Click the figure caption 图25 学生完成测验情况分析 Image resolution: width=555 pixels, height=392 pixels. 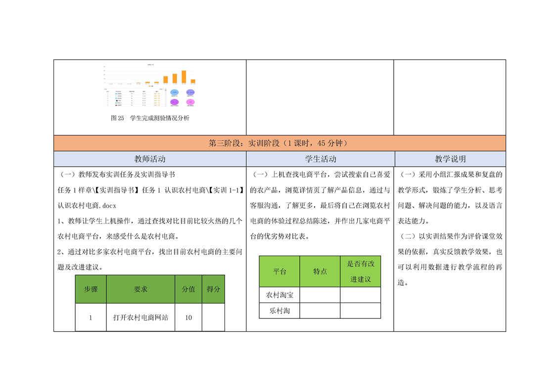tap(150, 118)
